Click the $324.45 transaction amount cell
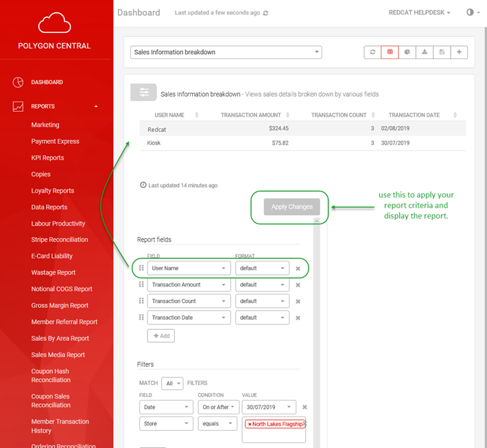Viewport: 487px width, 448px height. [278, 128]
